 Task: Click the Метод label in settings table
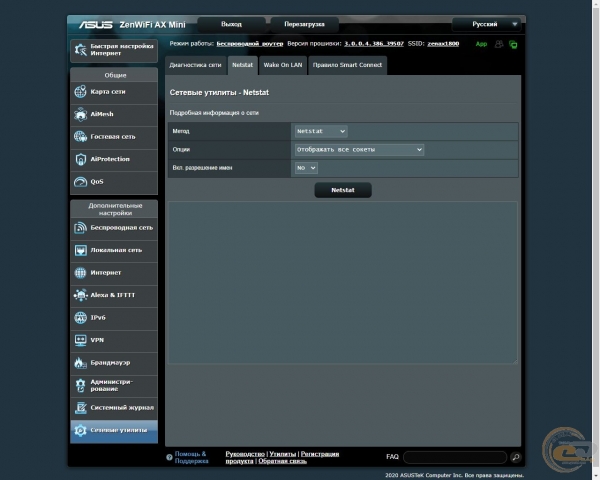click(x=181, y=131)
